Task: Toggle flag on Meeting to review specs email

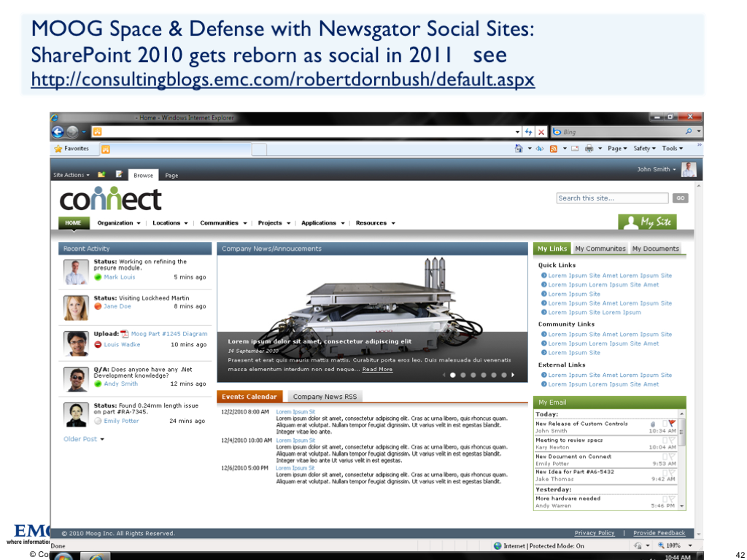Action: 672,440
